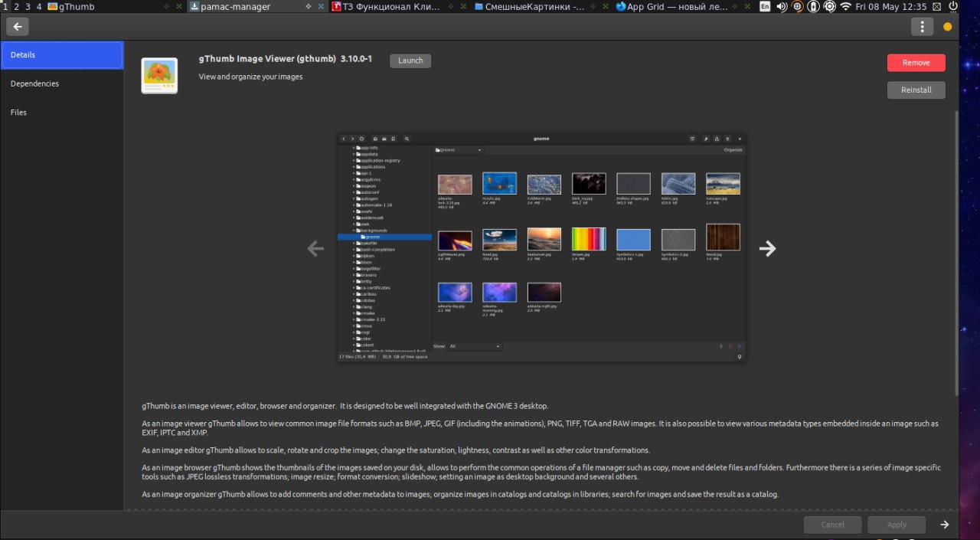Open the clock showing Fri 08 May
980x540 pixels.
pyautogui.click(x=891, y=6)
